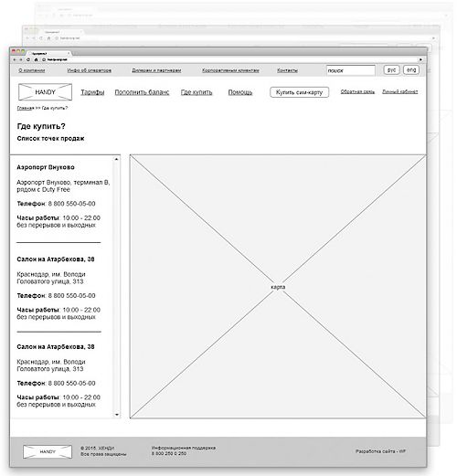Image resolution: width=457 pixels, height=476 pixels.
Task: Click scroll-down arrow of sales list
Action: 116,415
